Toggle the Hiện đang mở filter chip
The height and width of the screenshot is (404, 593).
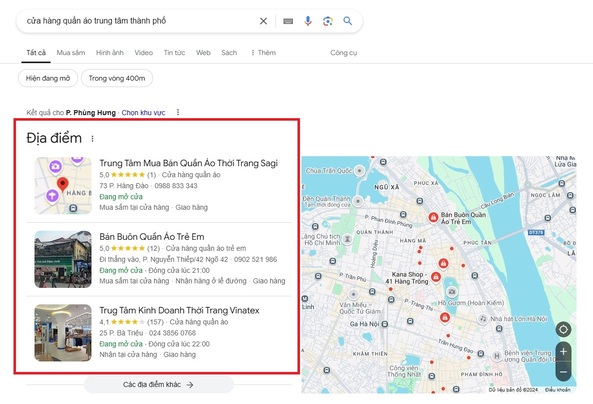coord(48,78)
